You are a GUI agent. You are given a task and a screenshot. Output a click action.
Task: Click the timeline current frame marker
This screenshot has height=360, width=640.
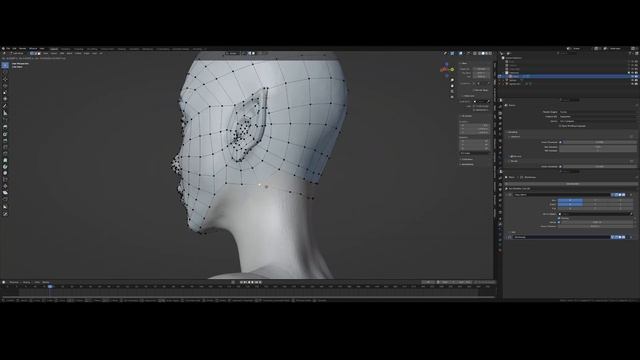50,287
